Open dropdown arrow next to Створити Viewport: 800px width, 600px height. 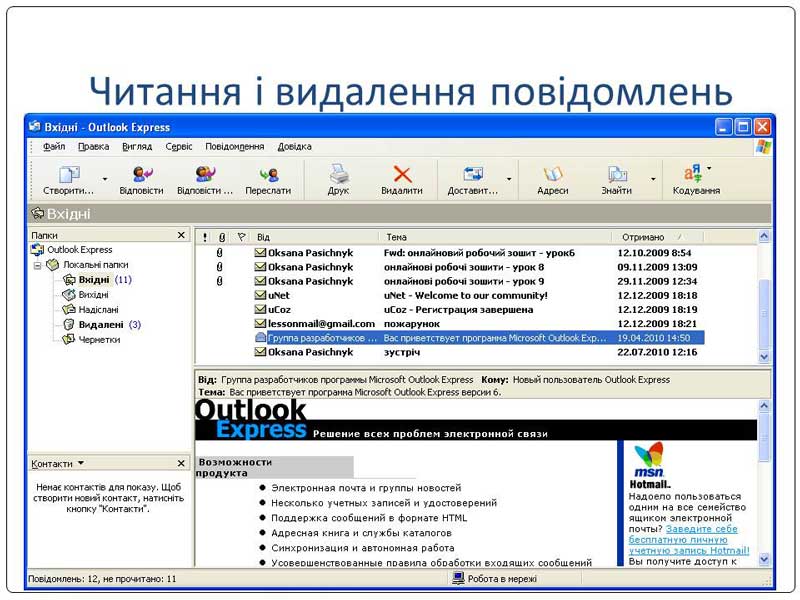click(x=105, y=180)
